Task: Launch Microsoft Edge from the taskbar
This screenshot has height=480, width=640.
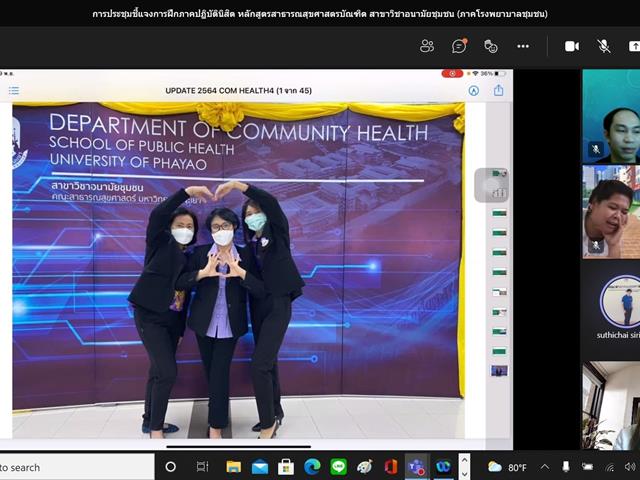Action: click(x=312, y=467)
